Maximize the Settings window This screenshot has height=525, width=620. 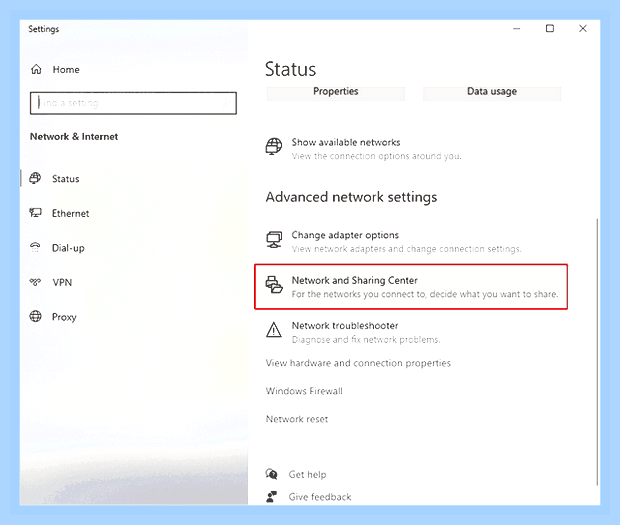[550, 28]
